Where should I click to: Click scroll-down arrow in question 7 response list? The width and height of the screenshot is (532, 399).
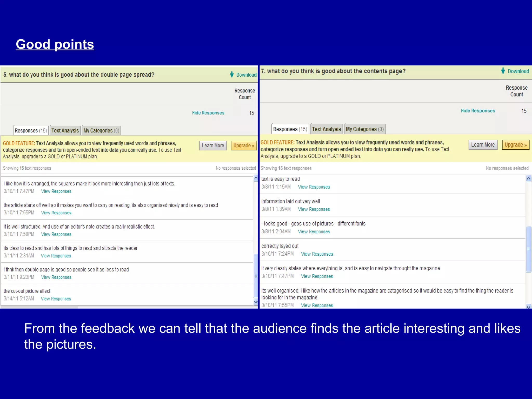coord(529,307)
